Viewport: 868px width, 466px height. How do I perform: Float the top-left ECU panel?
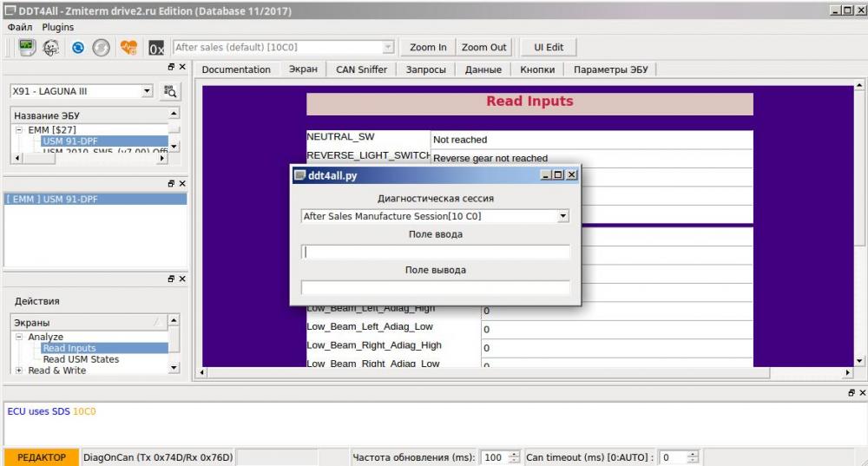171,67
